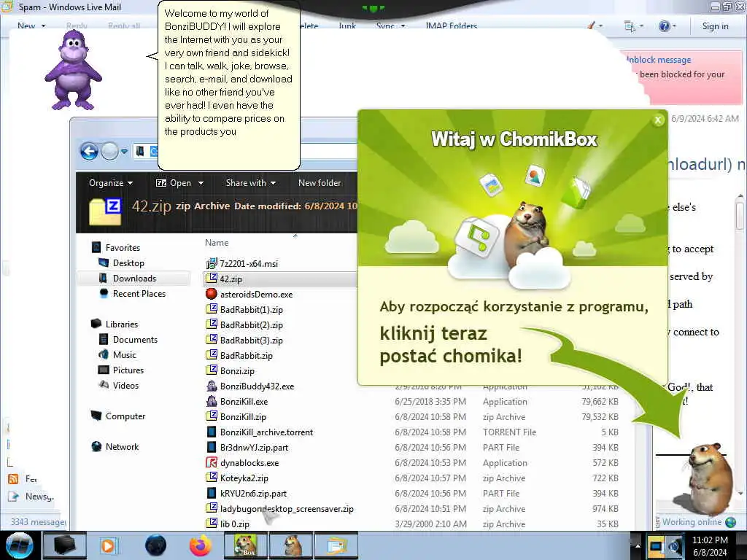Select BadRabbit(1).zip file
The image size is (747, 560).
(251, 309)
